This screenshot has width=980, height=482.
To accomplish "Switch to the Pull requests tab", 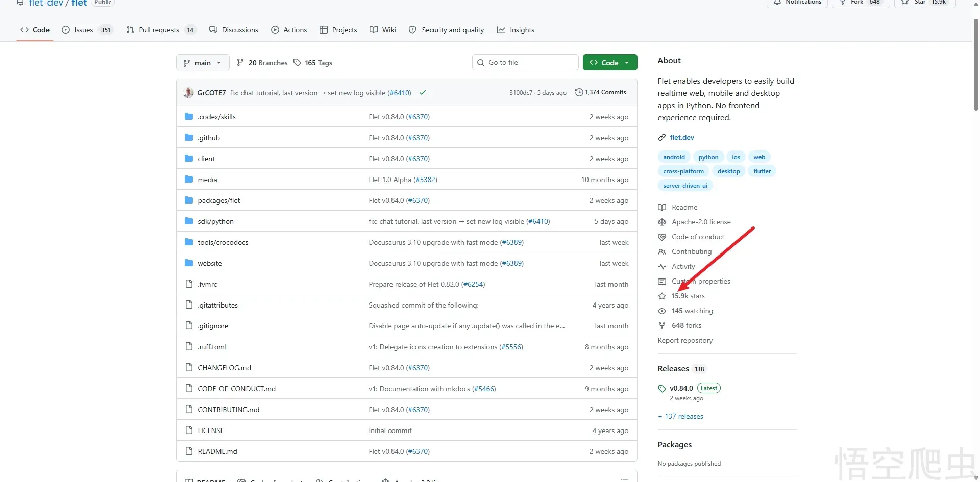I will pyautogui.click(x=160, y=30).
